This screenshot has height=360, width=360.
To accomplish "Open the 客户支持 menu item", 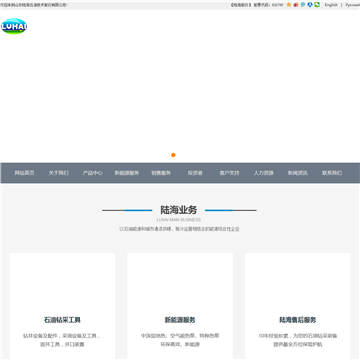I will (229, 173).
